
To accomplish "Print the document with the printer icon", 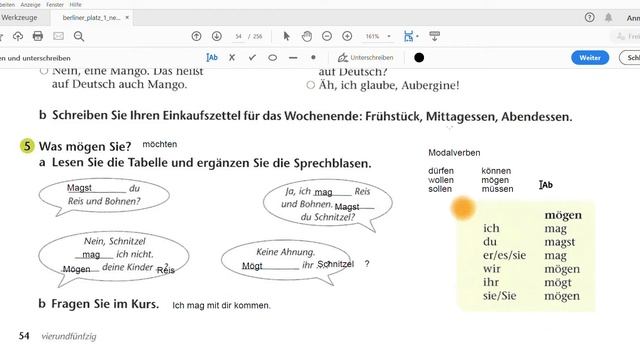I will point(38,36).
